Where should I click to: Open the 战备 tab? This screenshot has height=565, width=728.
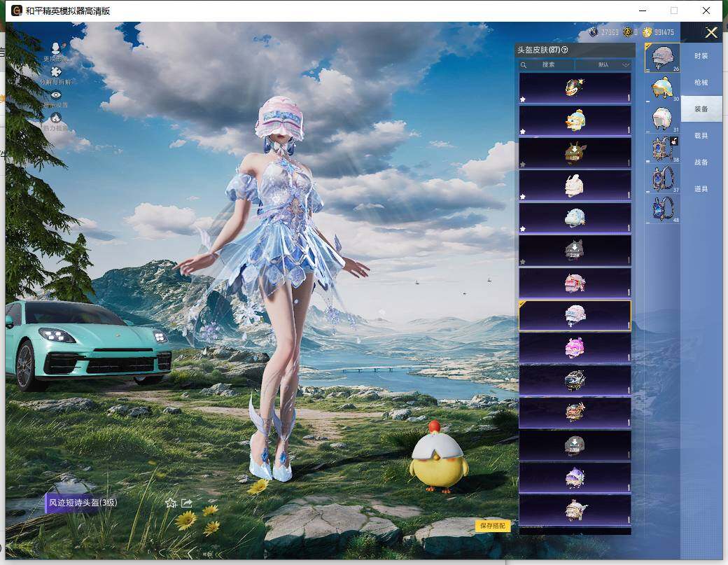pyautogui.click(x=701, y=162)
